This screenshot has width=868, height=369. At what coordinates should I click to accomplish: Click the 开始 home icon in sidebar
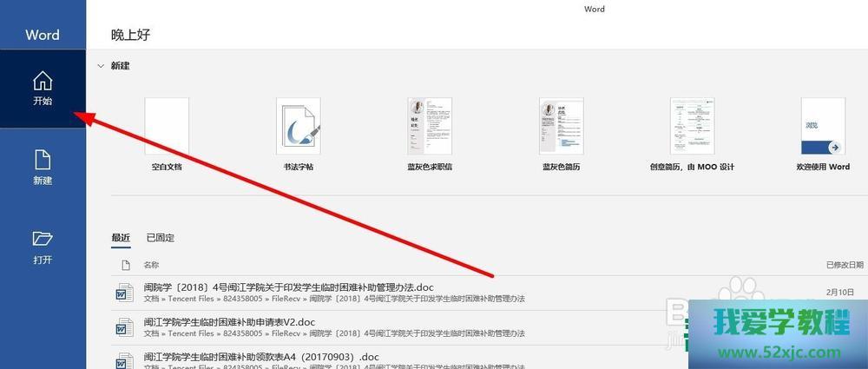[x=43, y=82]
